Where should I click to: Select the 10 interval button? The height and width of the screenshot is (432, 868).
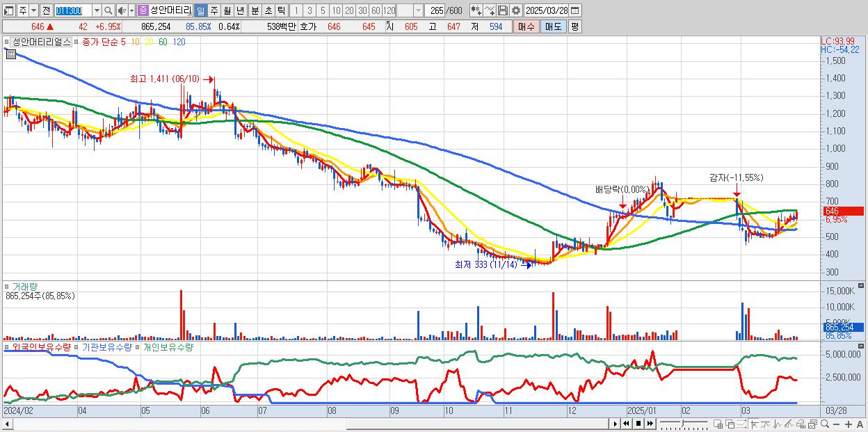[336, 10]
